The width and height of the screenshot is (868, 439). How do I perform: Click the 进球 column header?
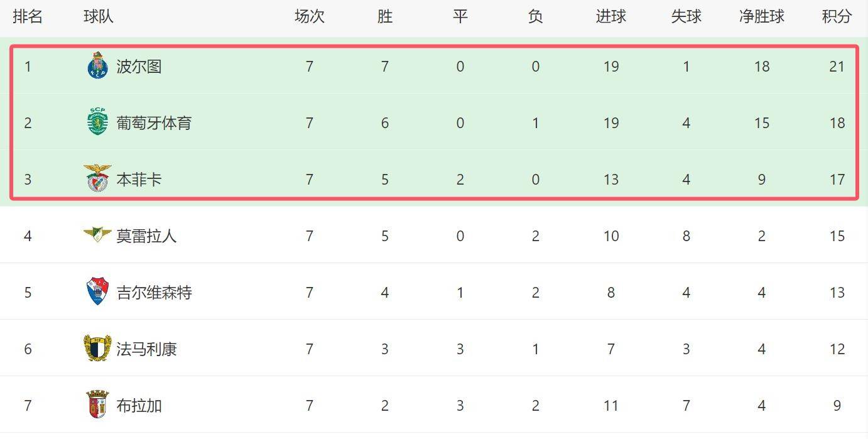pos(610,17)
